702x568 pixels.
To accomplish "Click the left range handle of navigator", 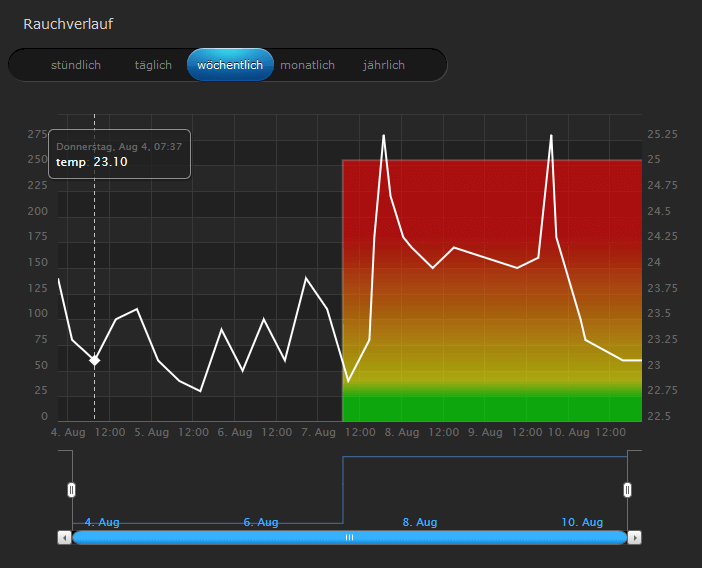I will [71, 490].
